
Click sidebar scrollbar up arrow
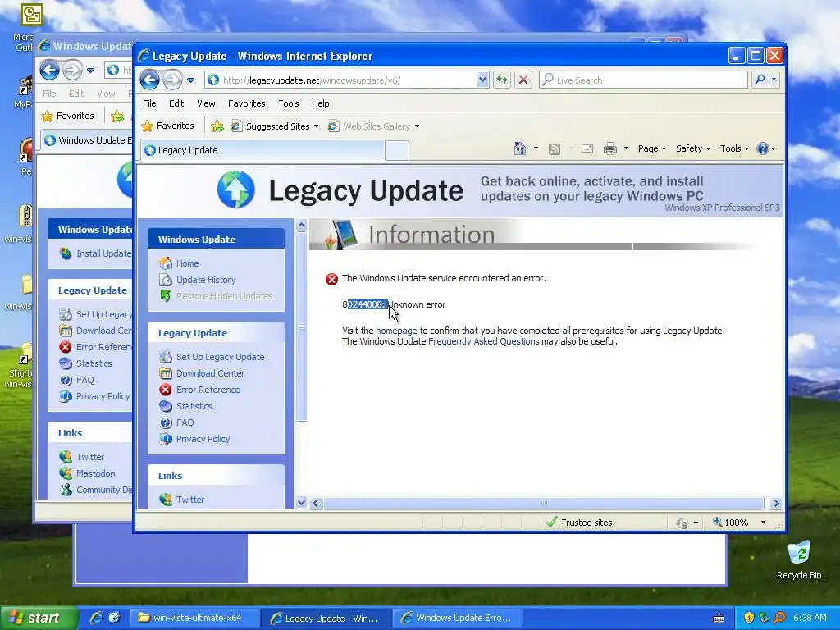301,226
